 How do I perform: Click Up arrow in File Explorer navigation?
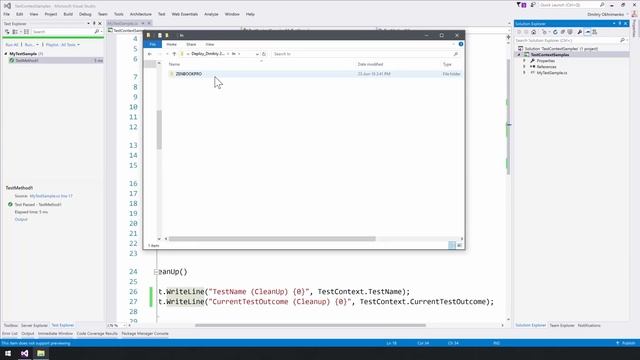pyautogui.click(x=174, y=54)
